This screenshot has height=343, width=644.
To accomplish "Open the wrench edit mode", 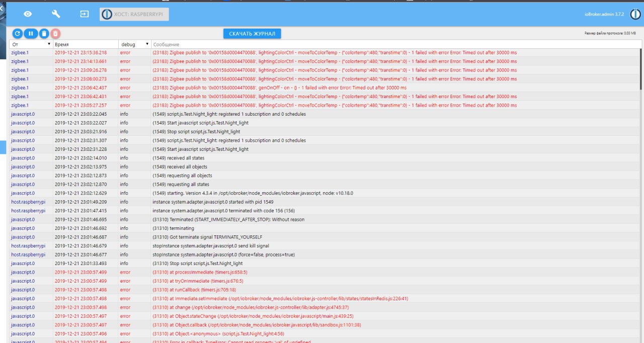I will click(x=56, y=14).
